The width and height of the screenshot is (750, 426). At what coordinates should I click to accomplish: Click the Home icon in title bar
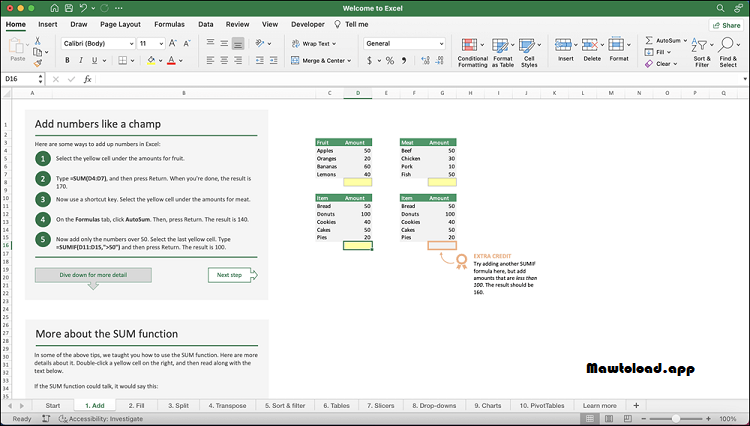[55, 8]
